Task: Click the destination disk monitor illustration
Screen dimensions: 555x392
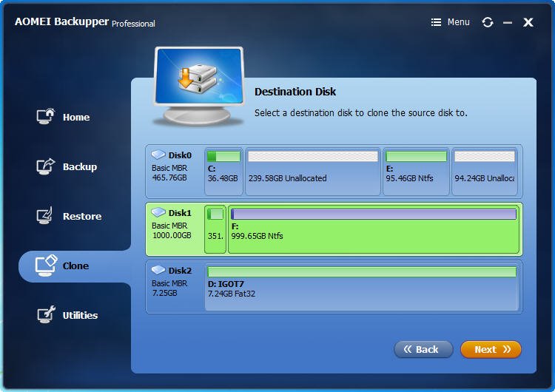Action: click(198, 87)
